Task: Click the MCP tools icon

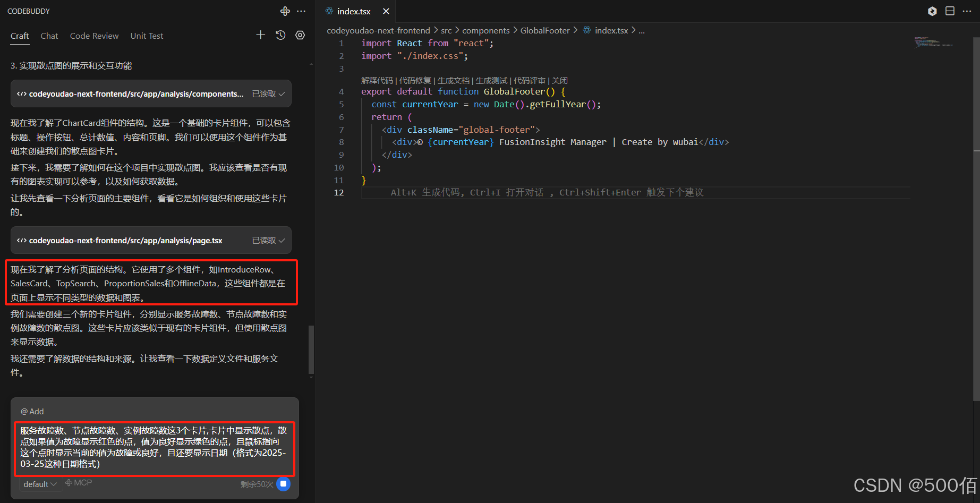Action: tap(79, 483)
